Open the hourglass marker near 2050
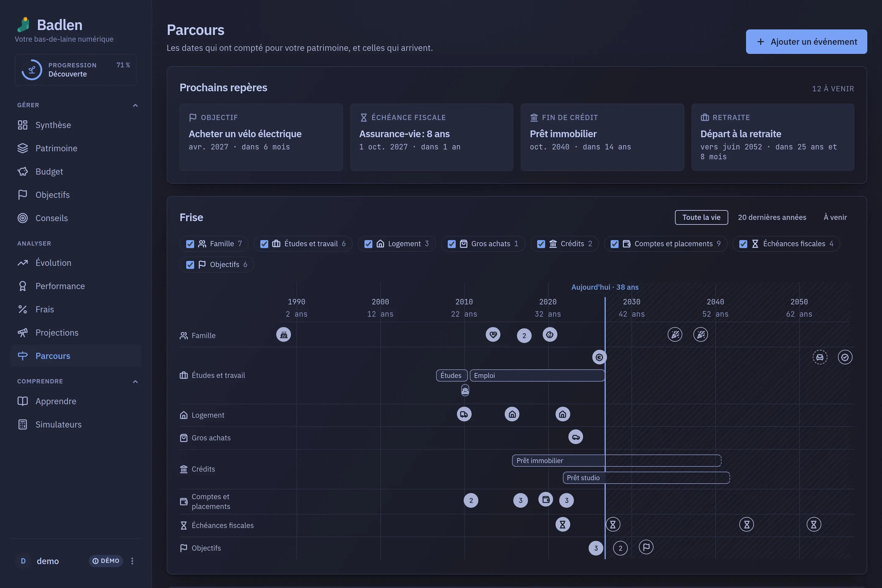 (814, 525)
